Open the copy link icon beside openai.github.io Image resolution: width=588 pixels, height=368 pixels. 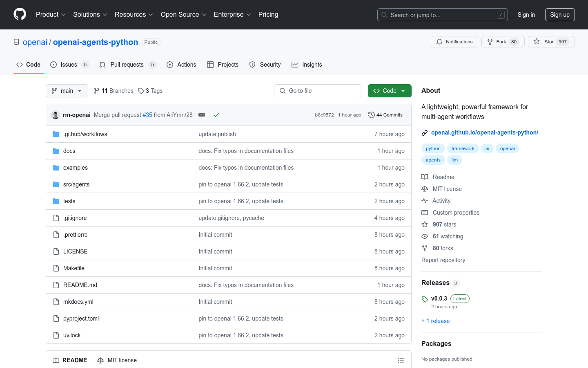[425, 132]
